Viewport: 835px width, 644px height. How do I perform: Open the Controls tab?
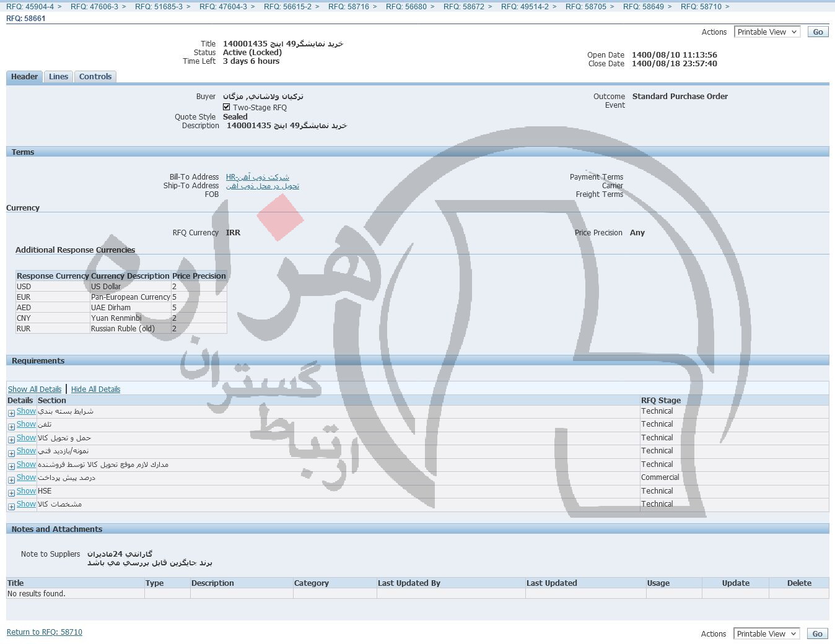(95, 77)
